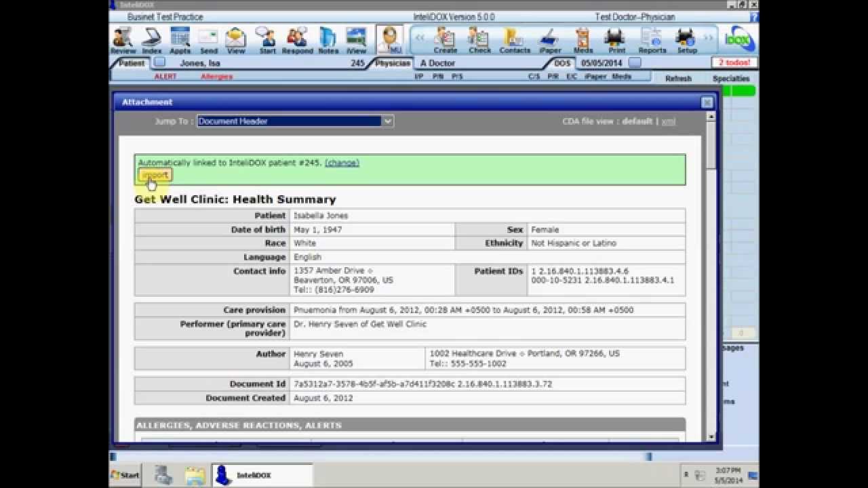Click the help question mark icon

pyautogui.click(x=754, y=17)
